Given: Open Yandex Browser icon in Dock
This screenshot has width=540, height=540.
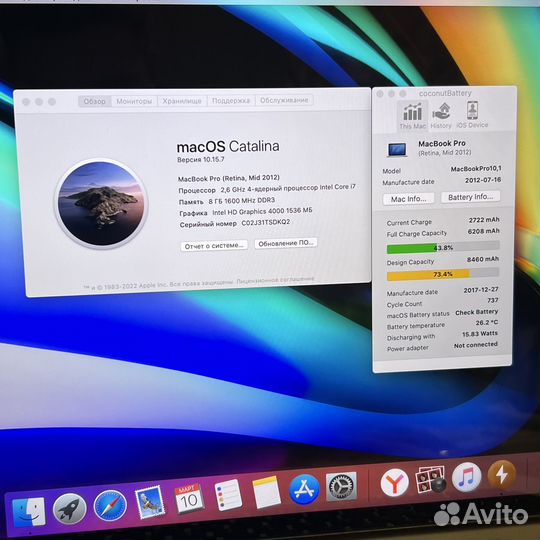Looking at the screenshot, I should 395,481.
